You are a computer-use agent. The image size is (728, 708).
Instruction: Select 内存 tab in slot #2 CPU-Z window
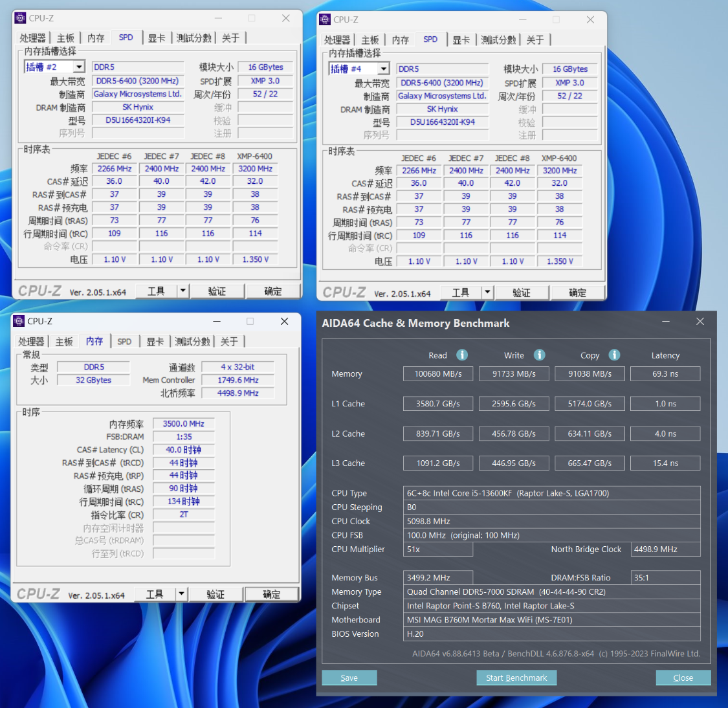(96, 38)
